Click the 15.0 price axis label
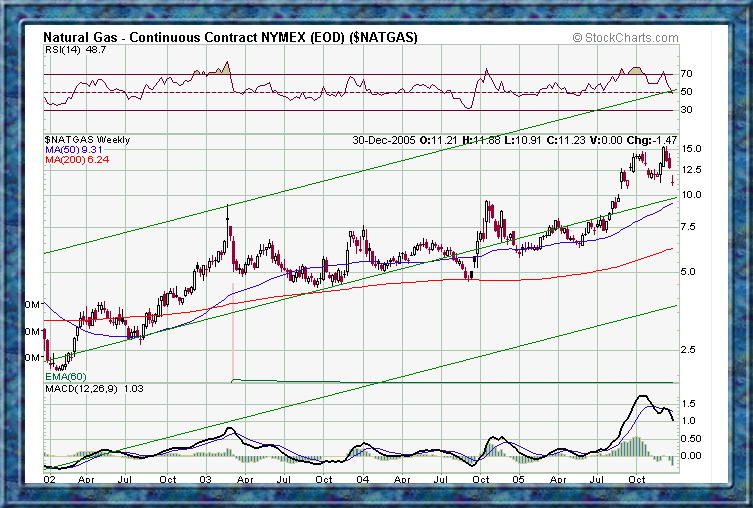The image size is (753, 508). point(690,149)
